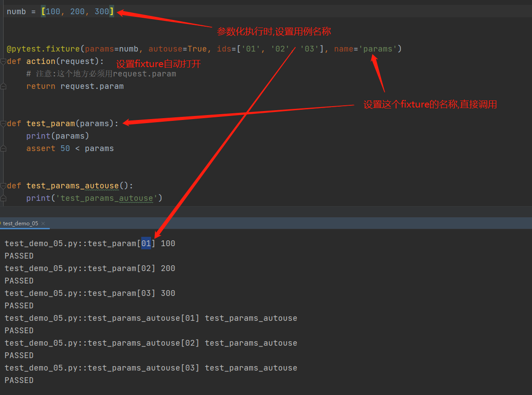The height and width of the screenshot is (395, 532).
Task: Collapse the test_param function fold marker
Action: pos(4,124)
